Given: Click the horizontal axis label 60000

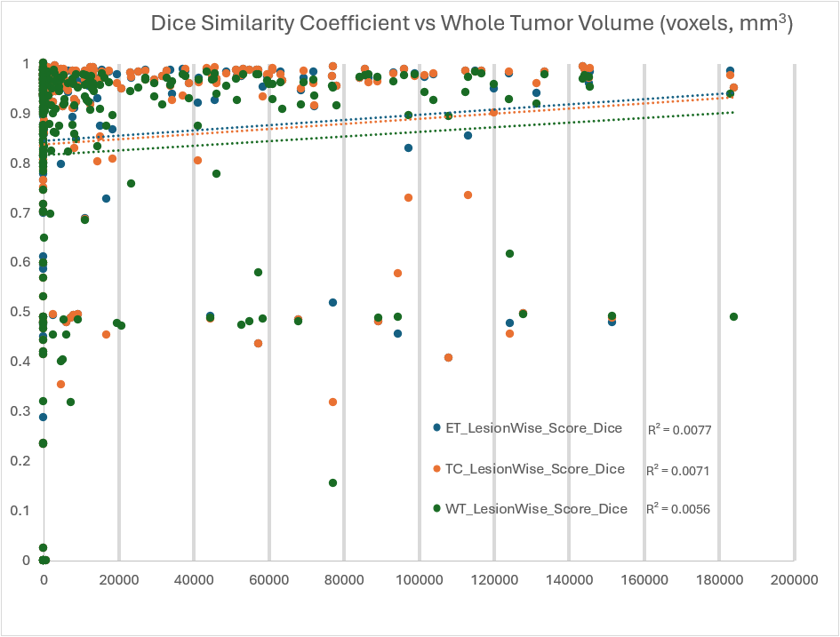Looking at the screenshot, I should [269, 580].
